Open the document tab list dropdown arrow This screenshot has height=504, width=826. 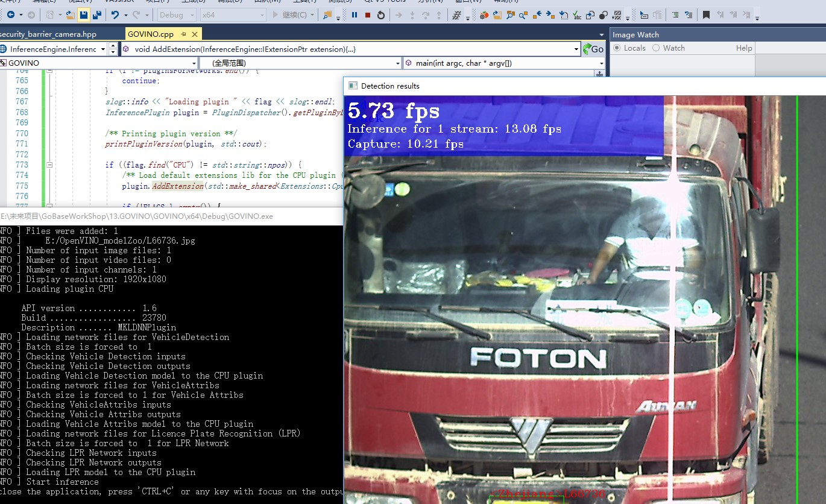[x=601, y=34]
